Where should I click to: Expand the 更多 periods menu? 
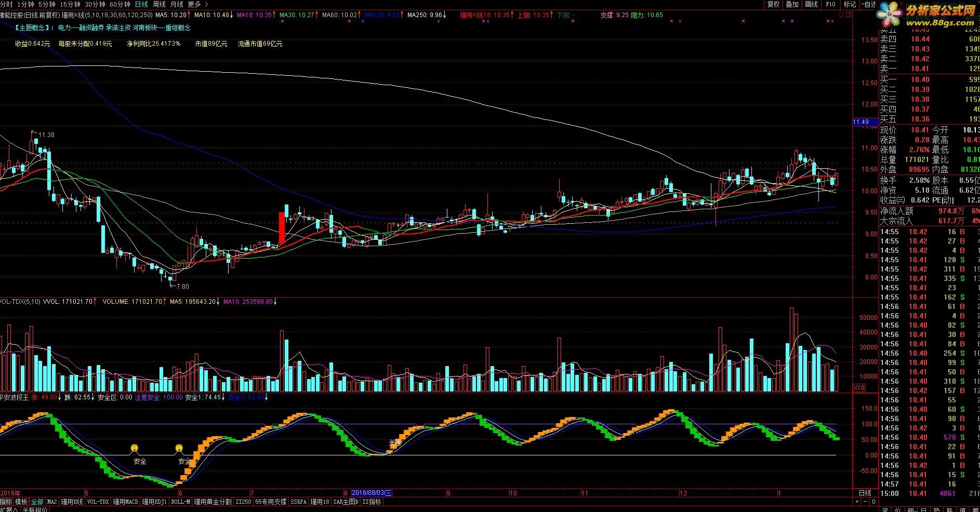(x=197, y=4)
